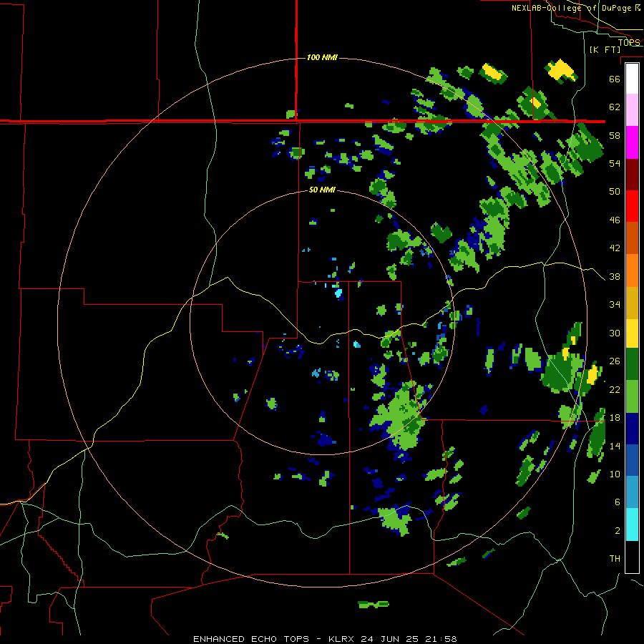Click the 54 legend value
Screen dimensions: 644x644
[x=615, y=163]
